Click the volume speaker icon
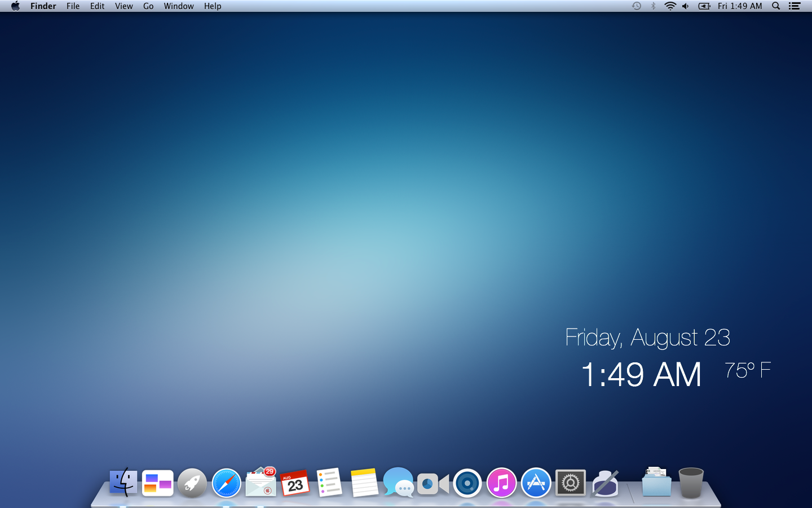The image size is (812, 508). point(686,6)
